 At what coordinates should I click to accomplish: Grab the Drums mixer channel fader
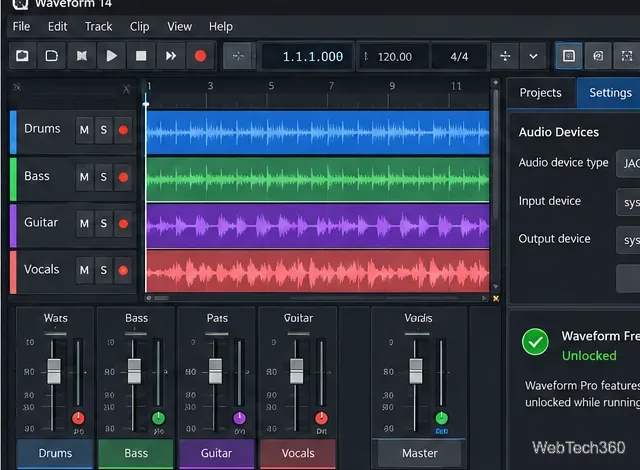click(54, 371)
